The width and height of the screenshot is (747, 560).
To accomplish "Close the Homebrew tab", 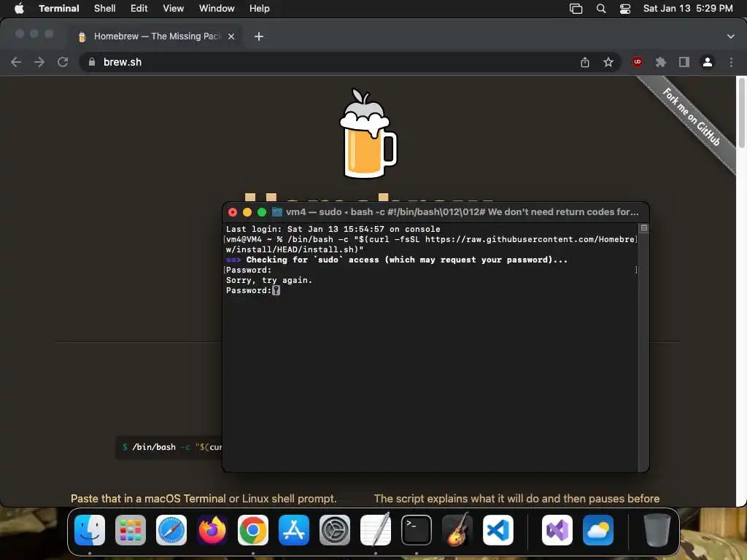I will 231,36.
